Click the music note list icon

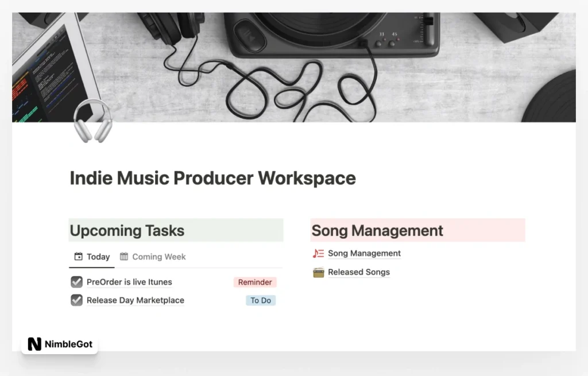pyautogui.click(x=318, y=253)
